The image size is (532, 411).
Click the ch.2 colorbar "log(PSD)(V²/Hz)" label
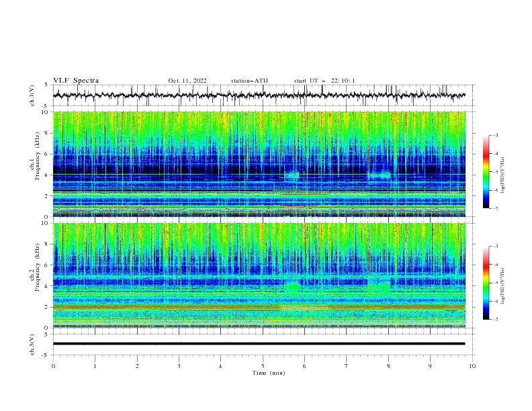tap(503, 285)
